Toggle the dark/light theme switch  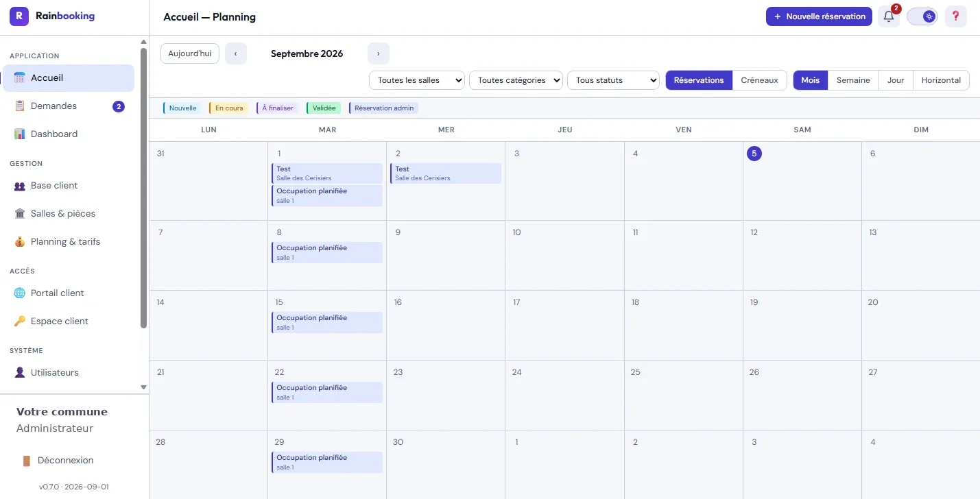coord(922,16)
